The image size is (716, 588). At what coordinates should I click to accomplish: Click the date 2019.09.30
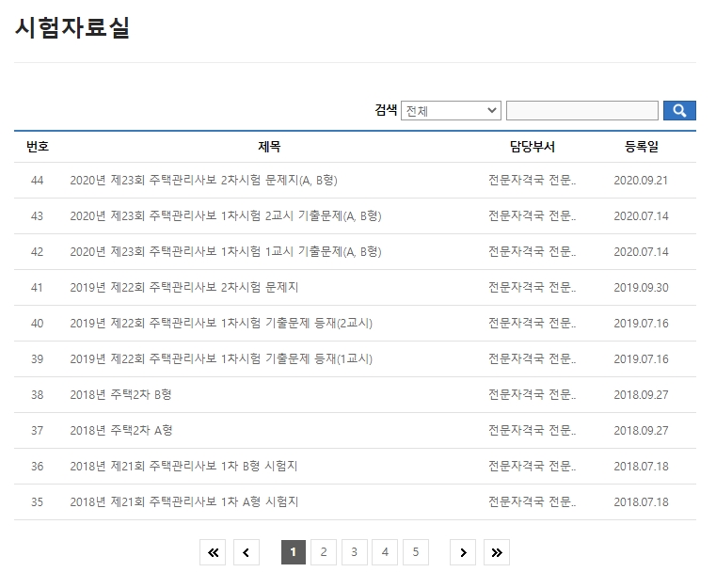coord(641,288)
